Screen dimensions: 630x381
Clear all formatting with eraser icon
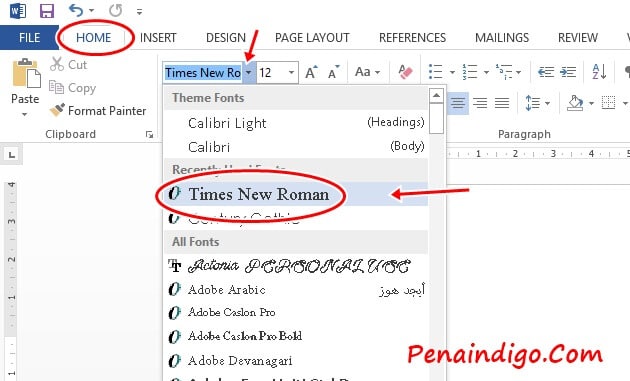click(x=405, y=72)
